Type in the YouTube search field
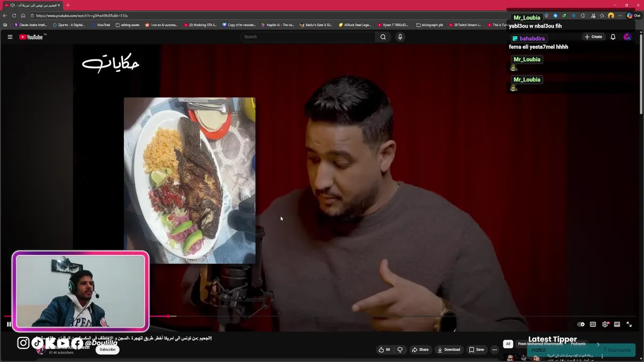644x362 pixels. coord(308,37)
